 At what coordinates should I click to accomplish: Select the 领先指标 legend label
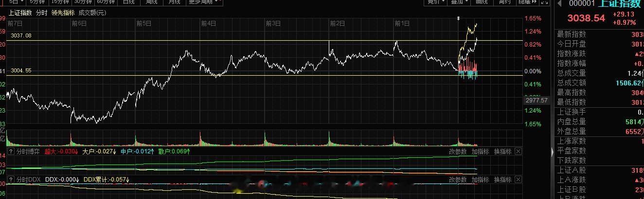[x=63, y=13]
